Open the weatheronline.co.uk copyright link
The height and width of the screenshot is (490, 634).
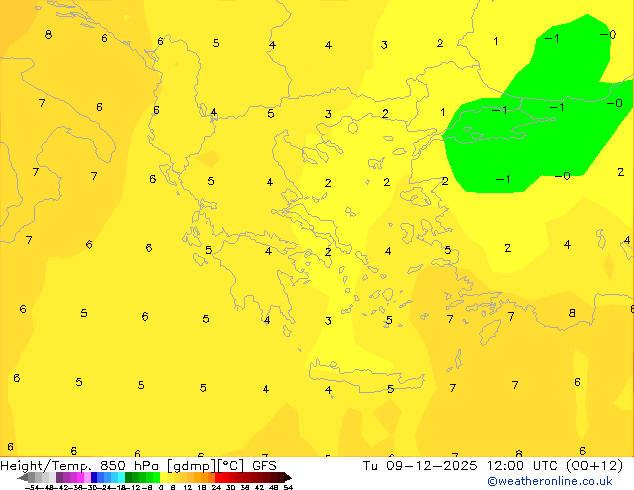[x=550, y=481]
